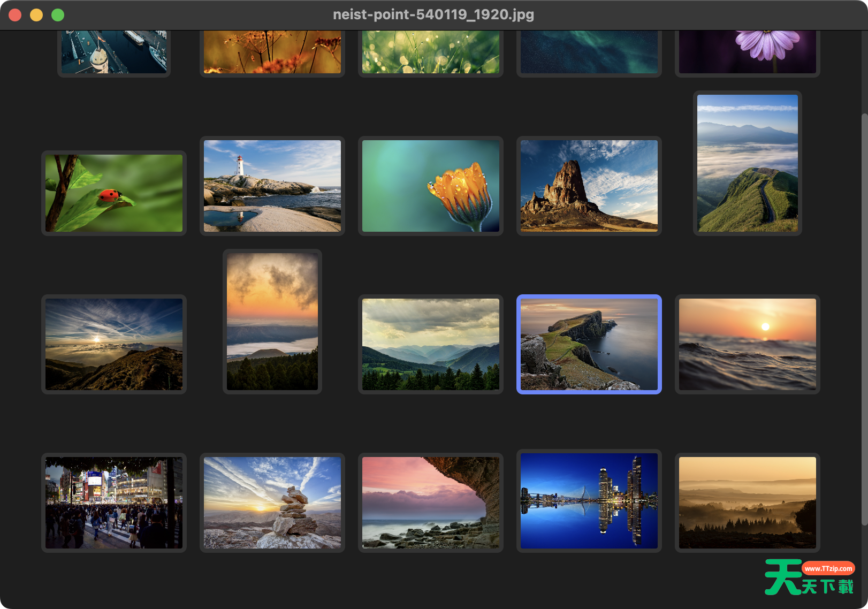
Task: Click the desert rock spire photo
Action: (589, 186)
